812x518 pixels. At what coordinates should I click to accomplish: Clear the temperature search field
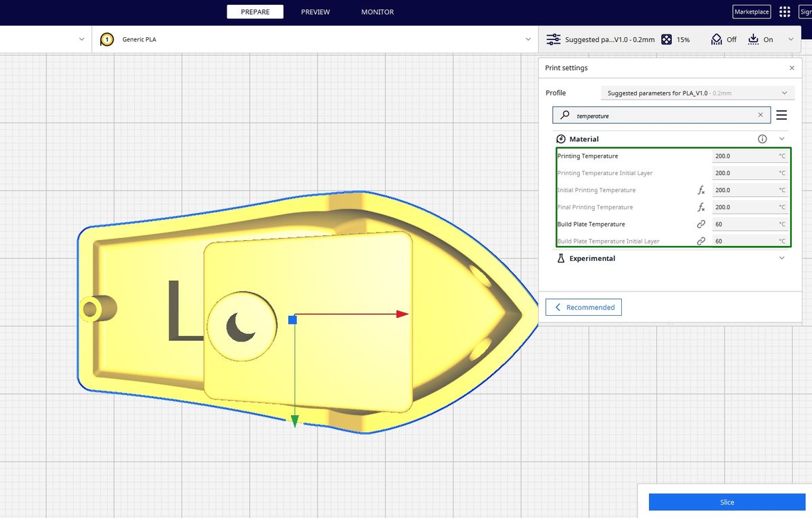pos(760,114)
